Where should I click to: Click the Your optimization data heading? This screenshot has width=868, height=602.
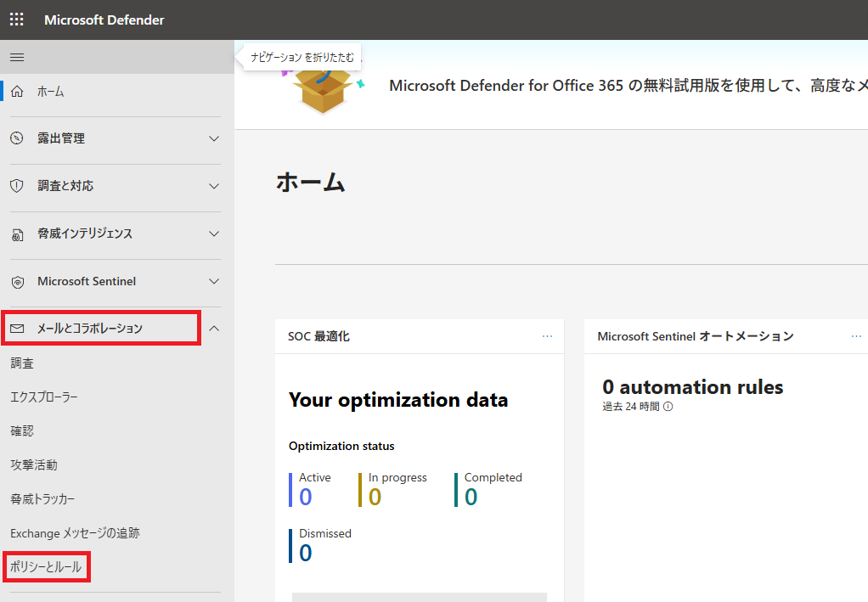(x=398, y=400)
